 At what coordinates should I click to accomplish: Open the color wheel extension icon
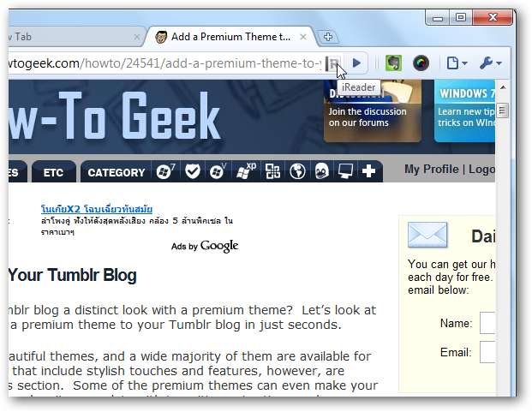pyautogui.click(x=421, y=63)
